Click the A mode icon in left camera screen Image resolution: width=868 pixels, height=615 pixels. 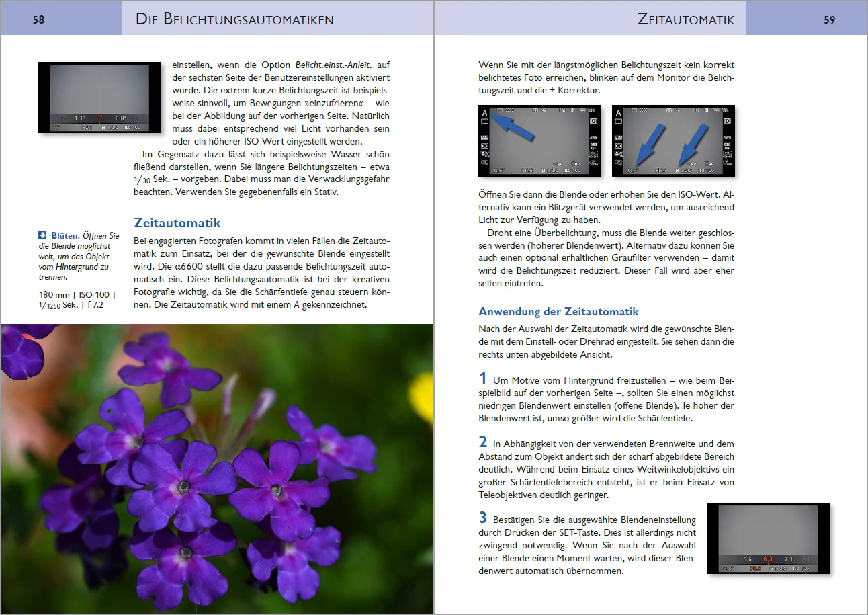pos(484,113)
